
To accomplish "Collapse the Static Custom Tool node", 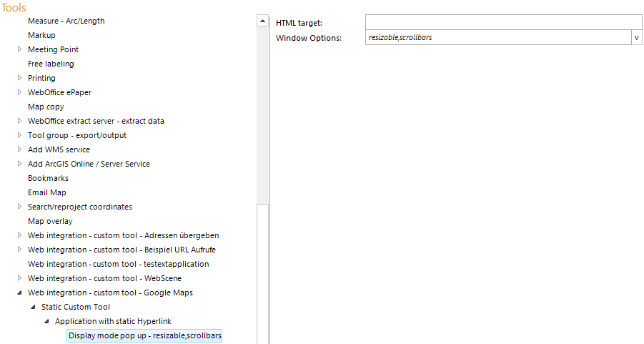I will coord(34,307).
